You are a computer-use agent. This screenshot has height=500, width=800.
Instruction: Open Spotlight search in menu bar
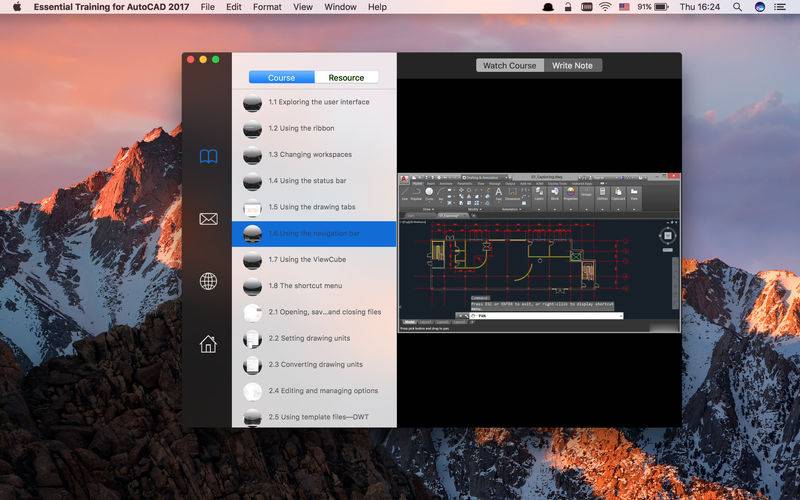[737, 7]
